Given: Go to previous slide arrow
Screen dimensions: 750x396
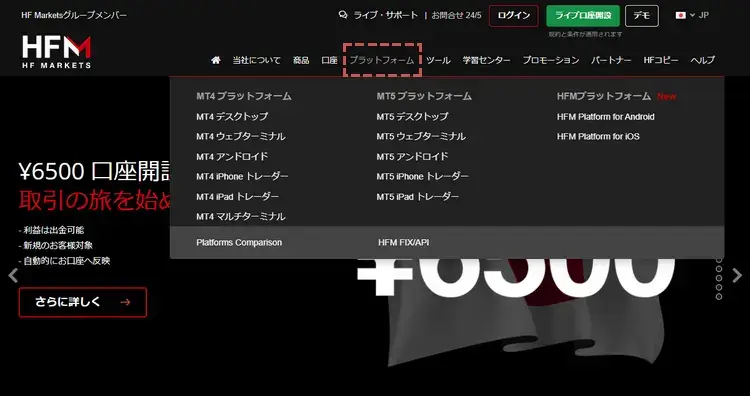Looking at the screenshot, I should (x=13, y=275).
